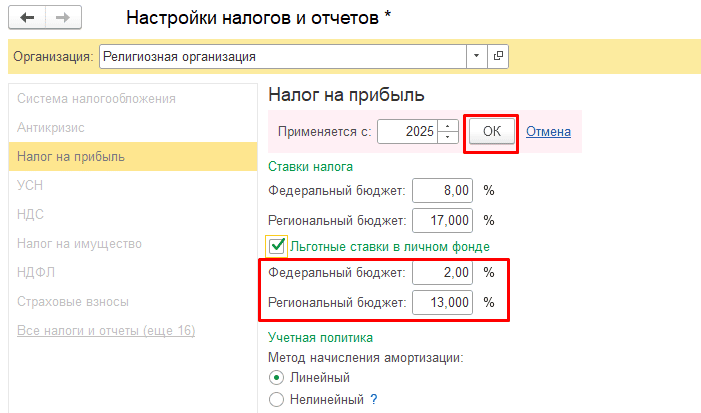
Task: Increase the year with the up spinner arrow
Action: point(449,125)
